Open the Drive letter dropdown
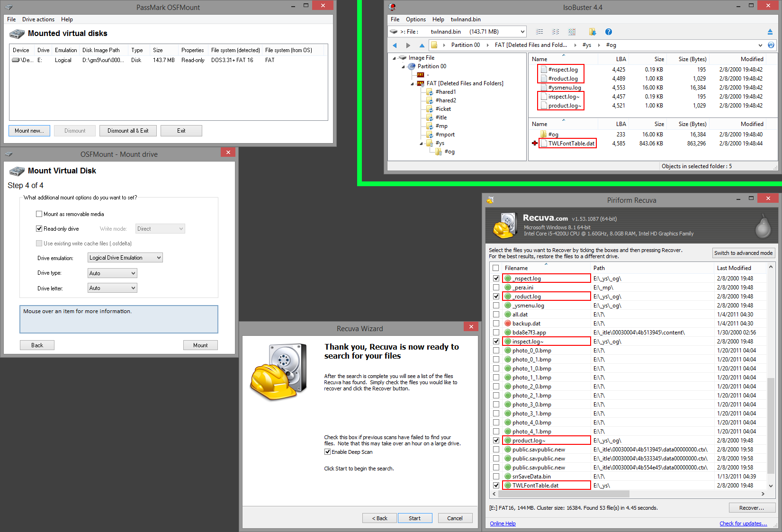782x532 pixels. coord(112,288)
